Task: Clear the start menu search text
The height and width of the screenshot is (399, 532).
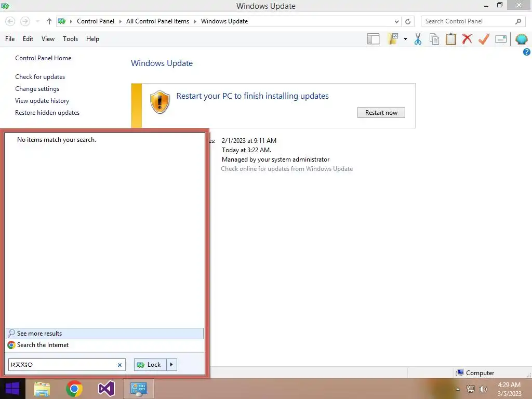Action: pos(120,365)
